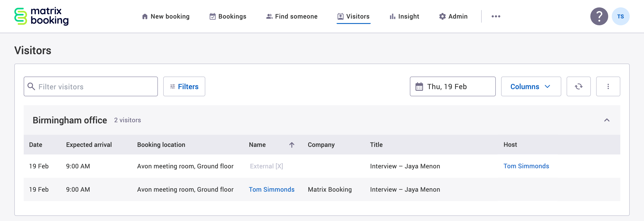Click the Matrix Booking company cell
The image size is (644, 221).
click(x=330, y=189)
